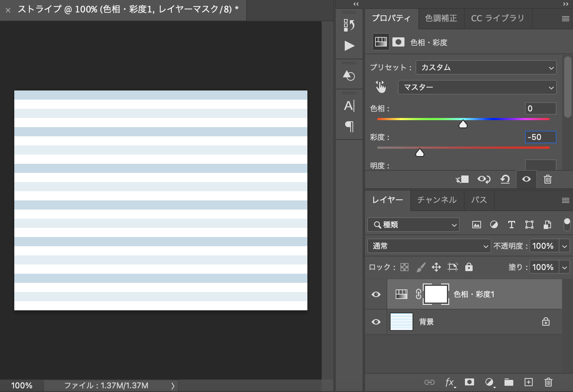Toggle adjustment layer visibility in Properties
The height and width of the screenshot is (392, 573).
coord(526,179)
